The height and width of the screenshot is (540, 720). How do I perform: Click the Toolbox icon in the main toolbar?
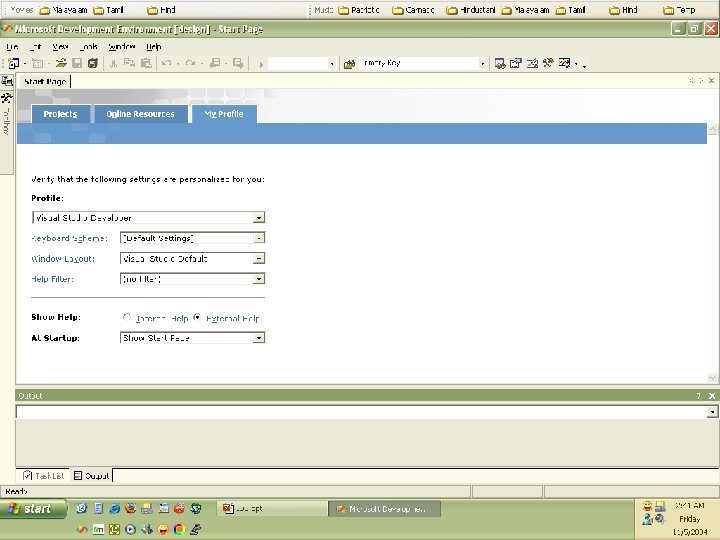548,63
